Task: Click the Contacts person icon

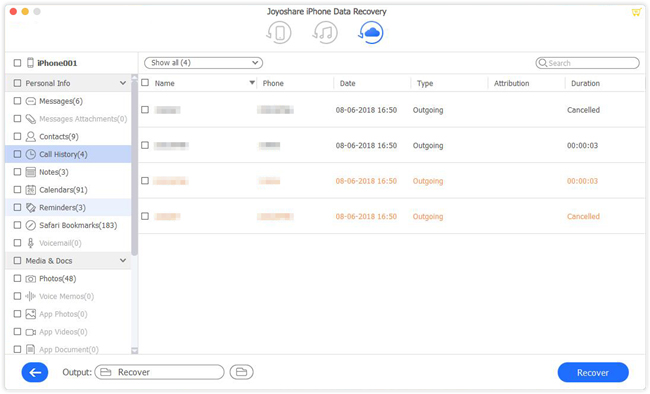Action: pos(31,136)
